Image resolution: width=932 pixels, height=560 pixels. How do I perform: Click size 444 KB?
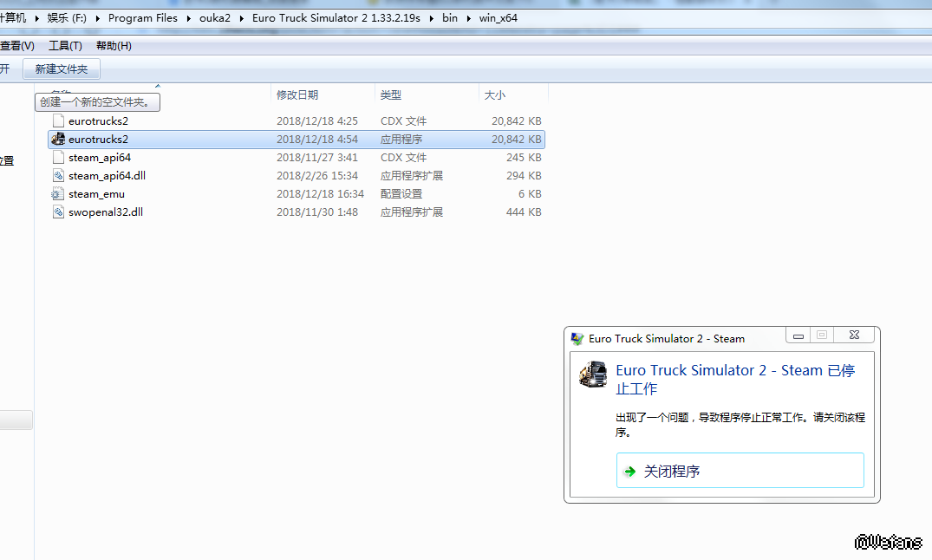pyautogui.click(x=524, y=212)
